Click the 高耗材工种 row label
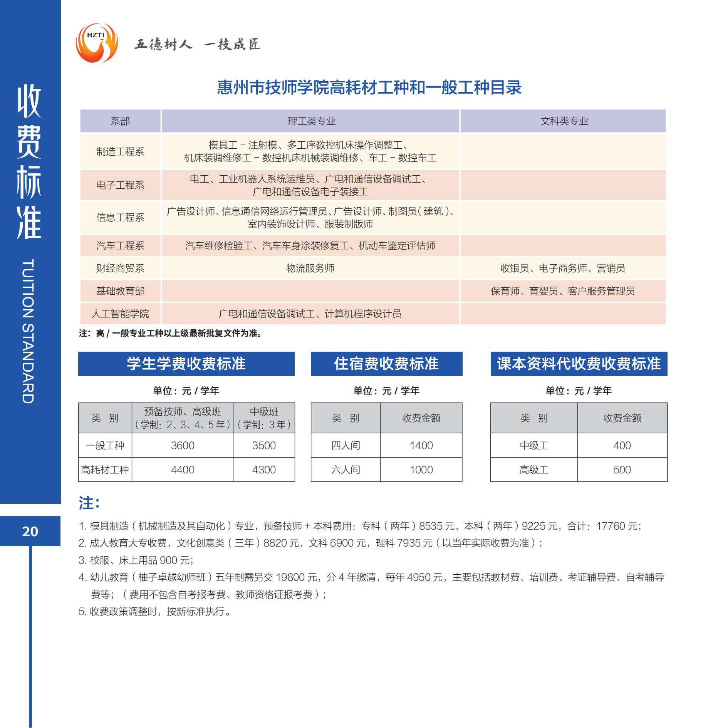Viewport: 728px width, 728px height. click(105, 470)
